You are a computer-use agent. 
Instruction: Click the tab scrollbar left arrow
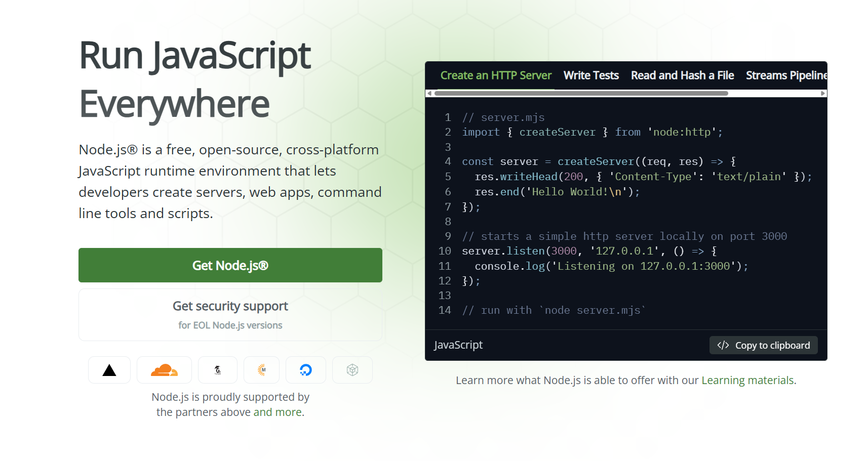pos(429,94)
